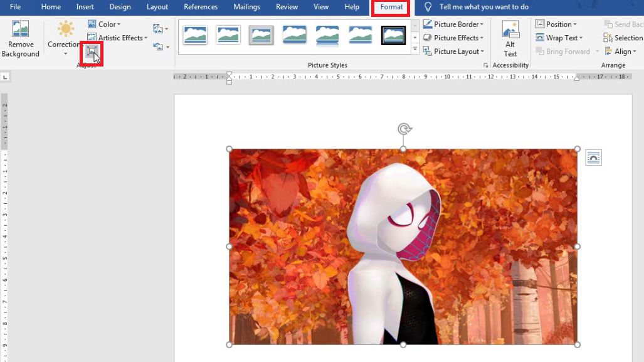Apply the black double-frame picture style
Image resolution: width=644 pixels, height=362 pixels.
(393, 35)
